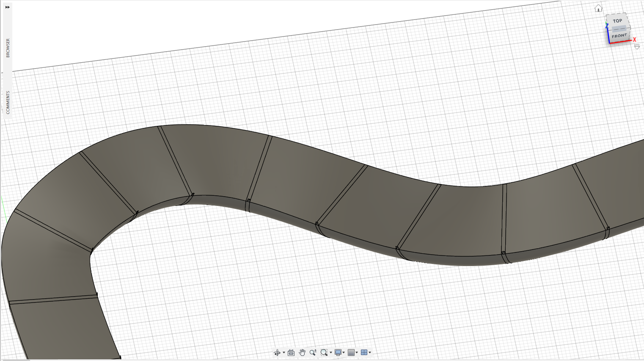The height and width of the screenshot is (361, 644).
Task: Open the Orbit tool dropdown arrow
Action: (x=283, y=352)
